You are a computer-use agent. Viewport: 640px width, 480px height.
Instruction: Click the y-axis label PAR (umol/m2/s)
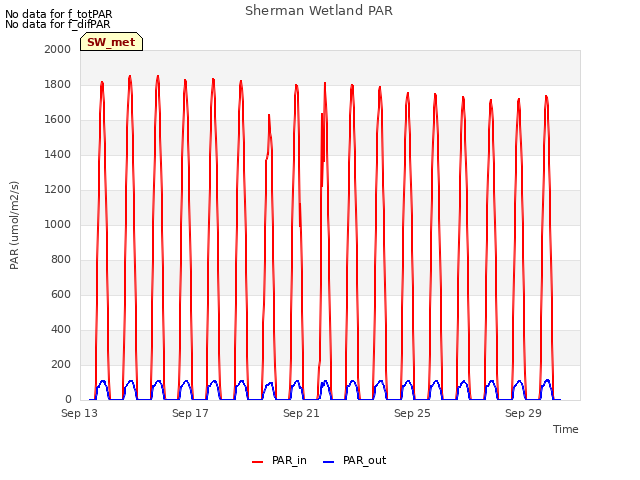point(14,225)
